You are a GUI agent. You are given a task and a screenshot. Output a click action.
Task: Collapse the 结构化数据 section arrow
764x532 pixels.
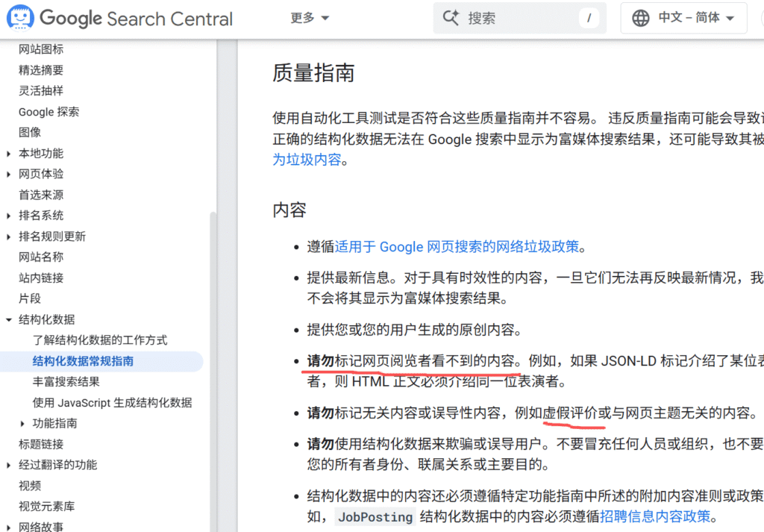click(x=8, y=319)
